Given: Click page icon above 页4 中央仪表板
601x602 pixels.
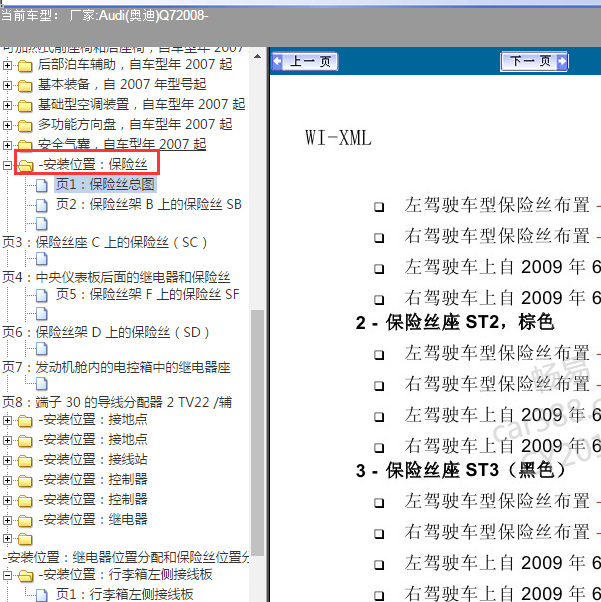Looking at the screenshot, I should (x=41, y=259).
